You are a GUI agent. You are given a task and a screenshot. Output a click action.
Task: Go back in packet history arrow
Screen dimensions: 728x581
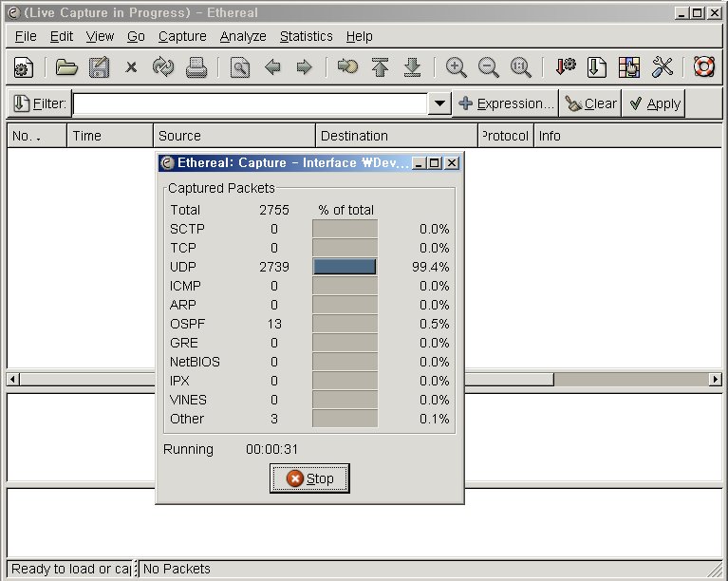pos(272,67)
